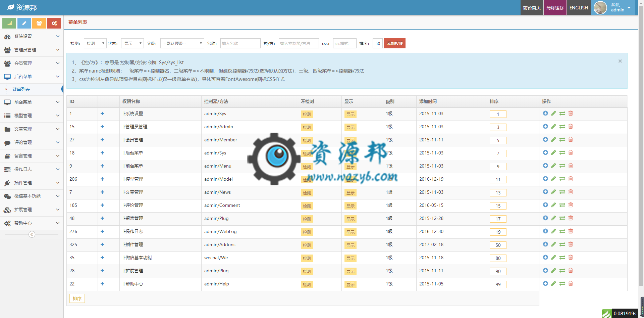
Task: Open the 父级 默认顶级 dropdown
Action: point(182,43)
